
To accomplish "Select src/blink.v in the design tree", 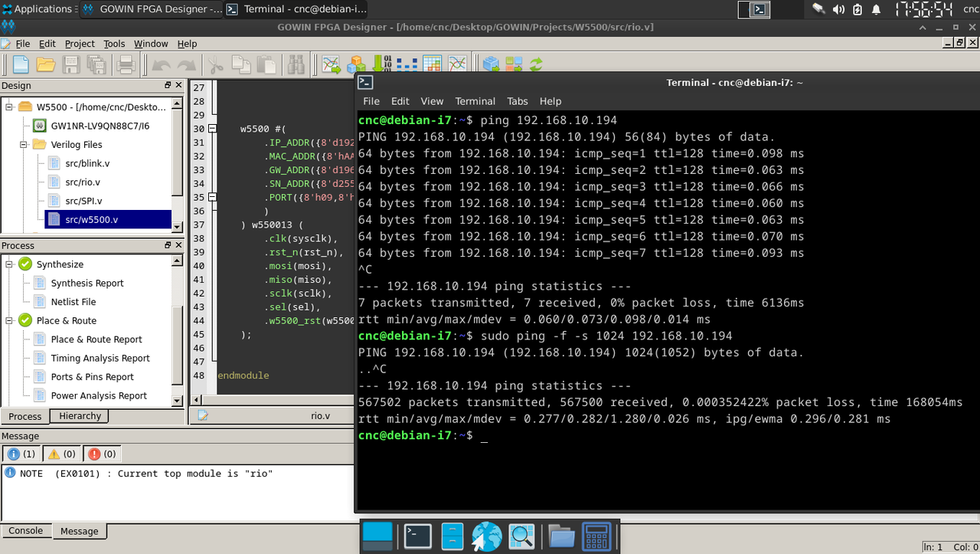I will click(87, 163).
